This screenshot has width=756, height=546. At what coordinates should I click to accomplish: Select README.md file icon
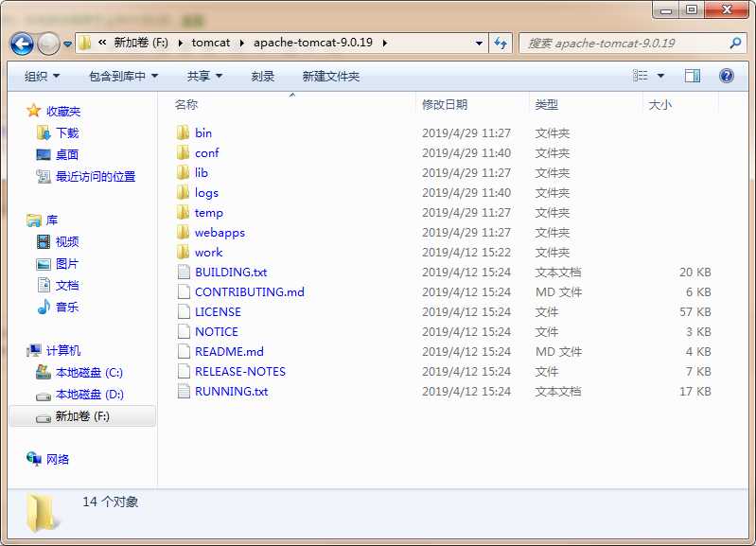pyautogui.click(x=184, y=351)
